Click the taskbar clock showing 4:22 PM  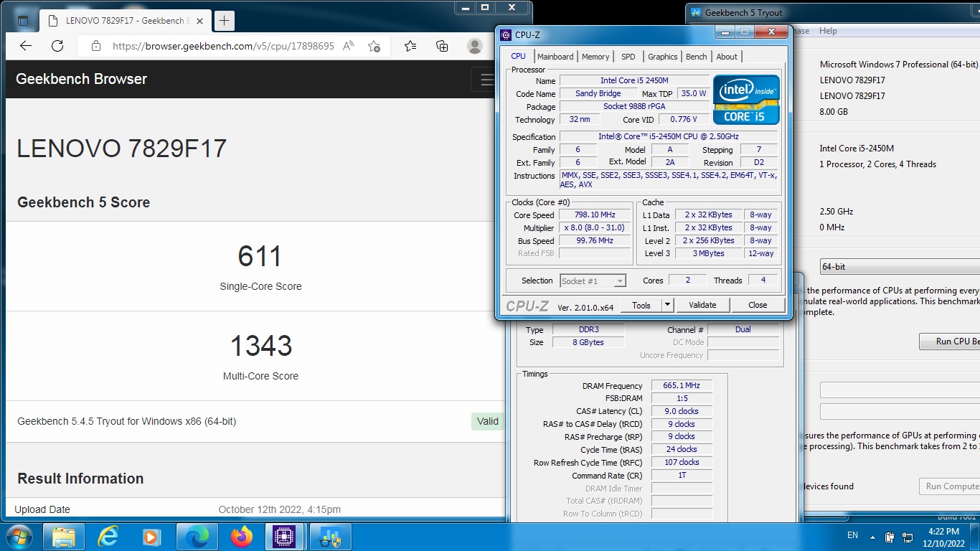click(943, 537)
